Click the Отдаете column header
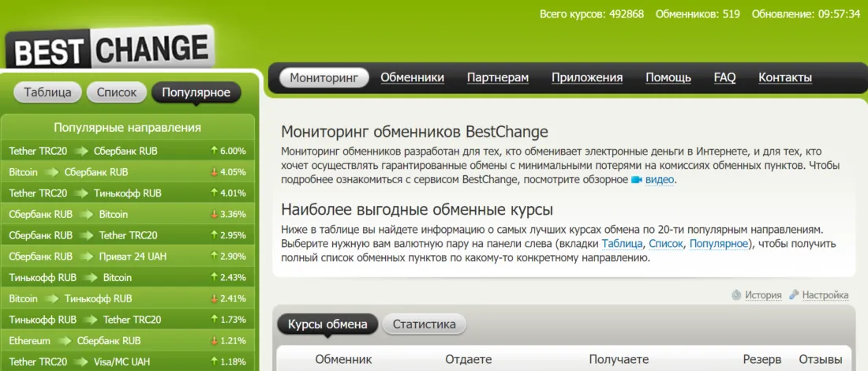This screenshot has width=868, height=371. click(468, 359)
